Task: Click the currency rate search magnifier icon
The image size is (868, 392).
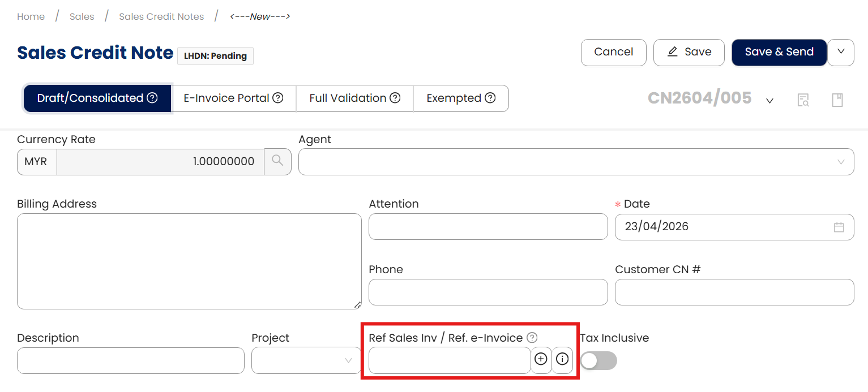Action: (277, 161)
